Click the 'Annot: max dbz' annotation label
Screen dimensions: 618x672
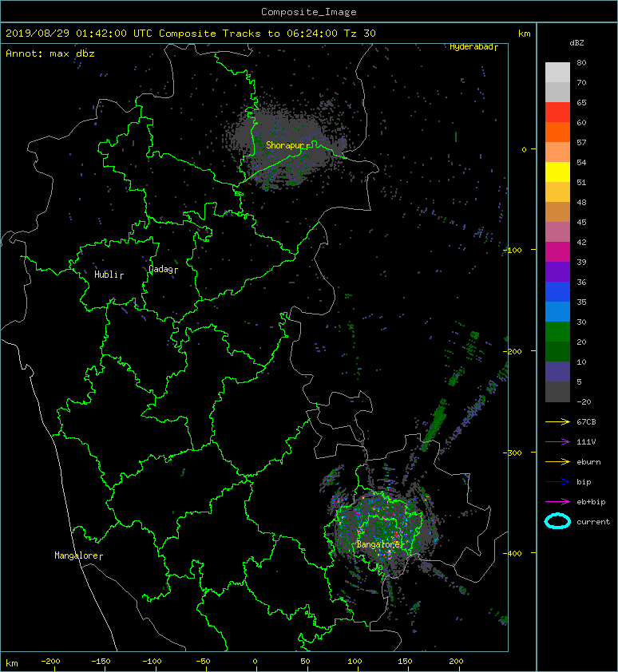click(x=50, y=53)
